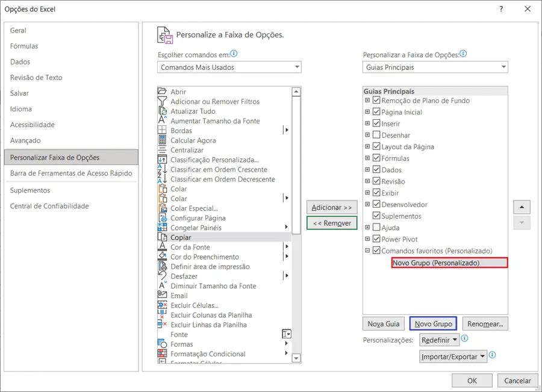
Task: Click the Cor do Preenchimento paint bucket icon
Action: (162, 256)
